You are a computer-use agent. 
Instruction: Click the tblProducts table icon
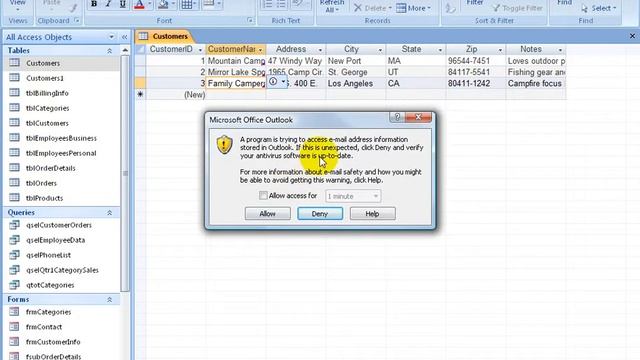14,198
